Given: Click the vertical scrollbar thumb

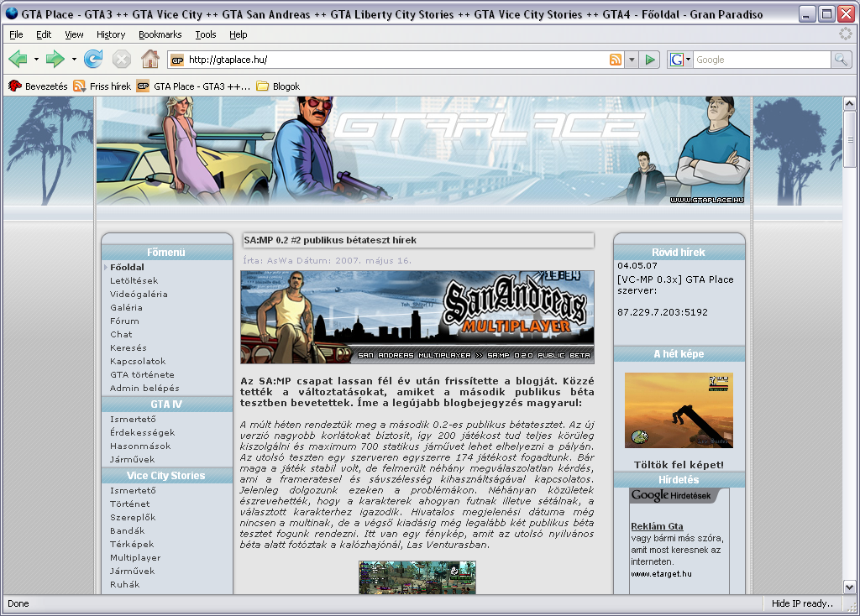Looking at the screenshot, I should [x=849, y=139].
